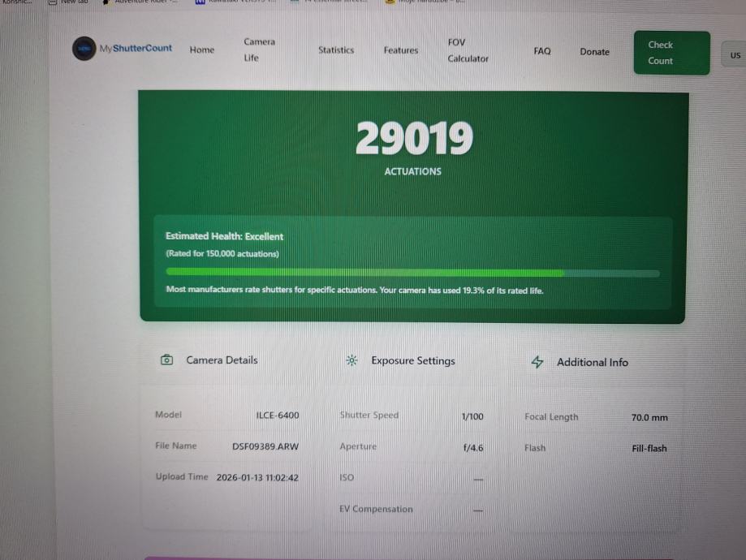Click the ILCE-6400 model value
Screen dimensions: 746x560
click(x=278, y=415)
